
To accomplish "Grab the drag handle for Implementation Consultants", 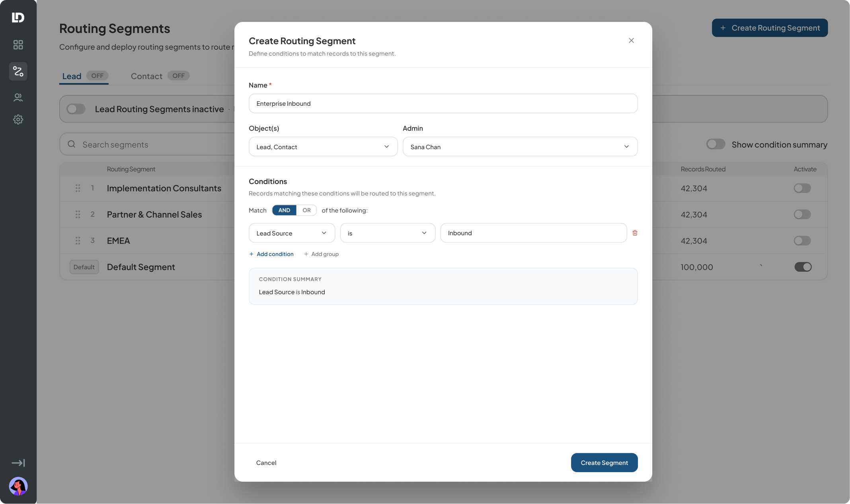I will (x=78, y=188).
